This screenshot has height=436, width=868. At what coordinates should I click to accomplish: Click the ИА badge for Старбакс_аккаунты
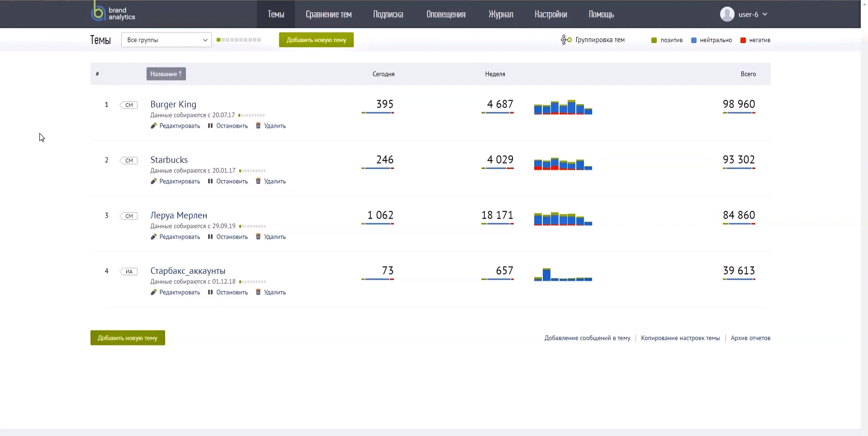(129, 272)
